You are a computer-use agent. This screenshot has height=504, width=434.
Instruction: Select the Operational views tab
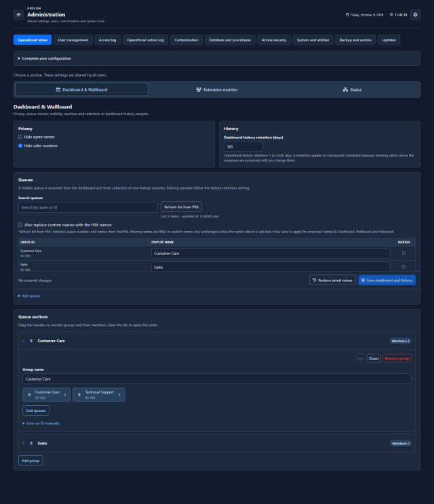point(33,40)
